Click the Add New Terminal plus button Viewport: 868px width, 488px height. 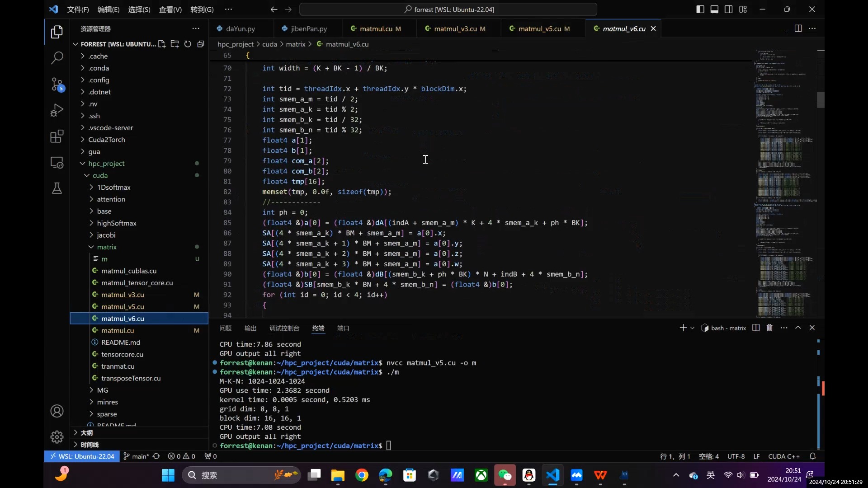682,328
